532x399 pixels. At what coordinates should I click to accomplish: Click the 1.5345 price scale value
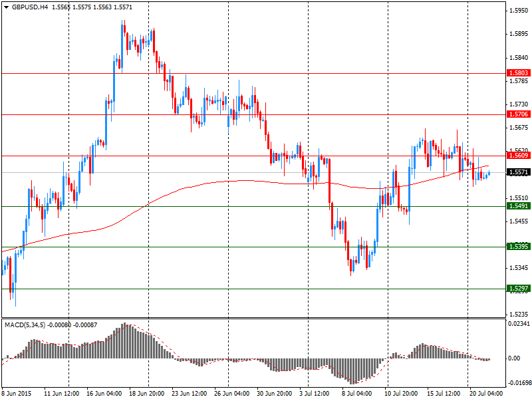tap(519, 268)
